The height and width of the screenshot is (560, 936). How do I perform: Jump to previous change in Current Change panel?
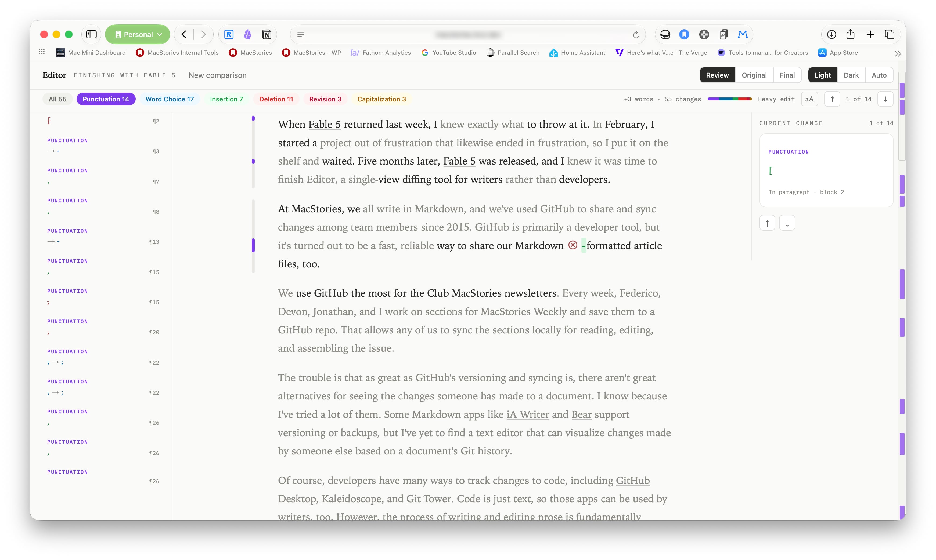767,223
